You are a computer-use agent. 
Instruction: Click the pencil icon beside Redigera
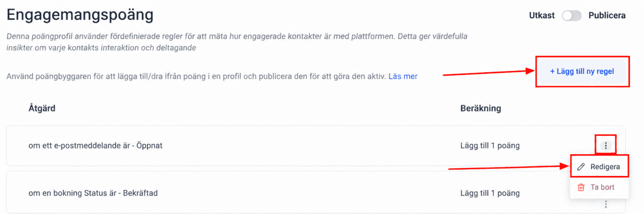[x=581, y=167]
